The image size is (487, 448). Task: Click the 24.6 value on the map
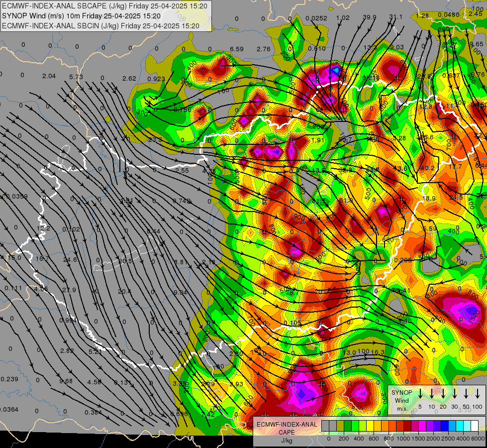tap(70, 260)
